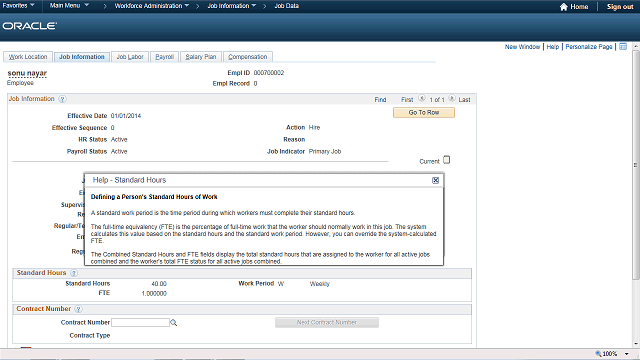Screen dimensions: 640x360
Task: Click the Next Contract Number button
Action: click(x=327, y=322)
